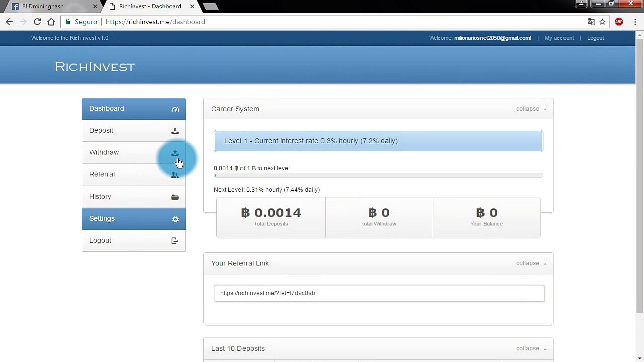The height and width of the screenshot is (362, 644).
Task: Open History from the sidebar
Action: coord(133,197)
